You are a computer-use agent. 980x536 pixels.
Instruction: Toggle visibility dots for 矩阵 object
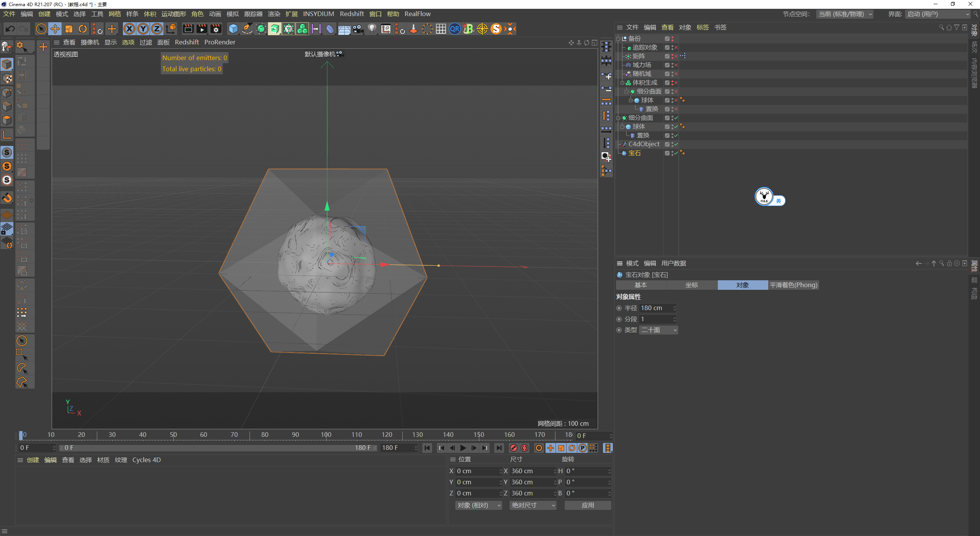click(x=673, y=56)
